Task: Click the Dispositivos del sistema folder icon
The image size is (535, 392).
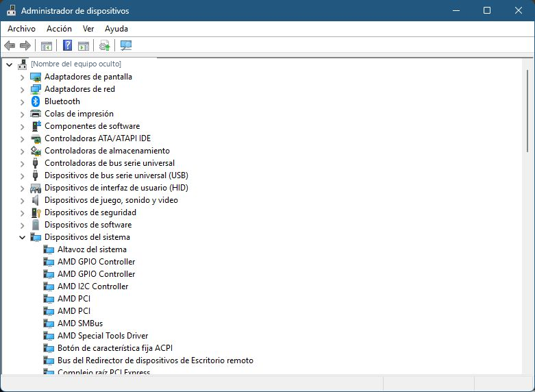Action: (36, 237)
